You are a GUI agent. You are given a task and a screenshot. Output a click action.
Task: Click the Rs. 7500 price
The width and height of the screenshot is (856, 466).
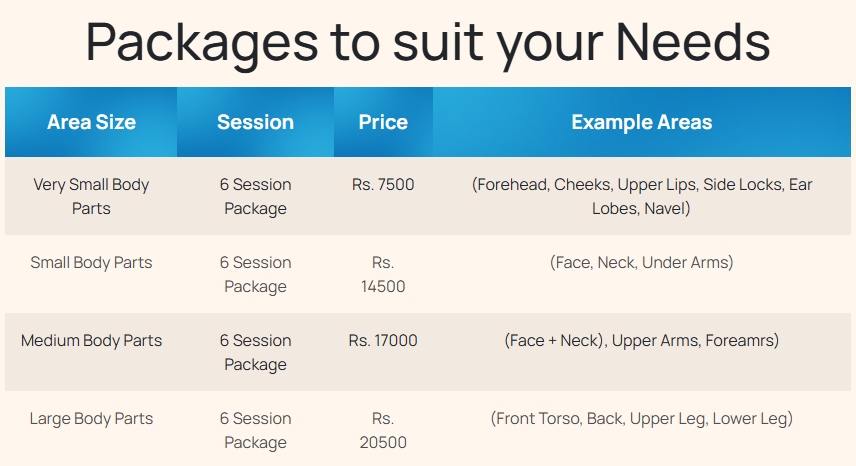pyautogui.click(x=383, y=185)
